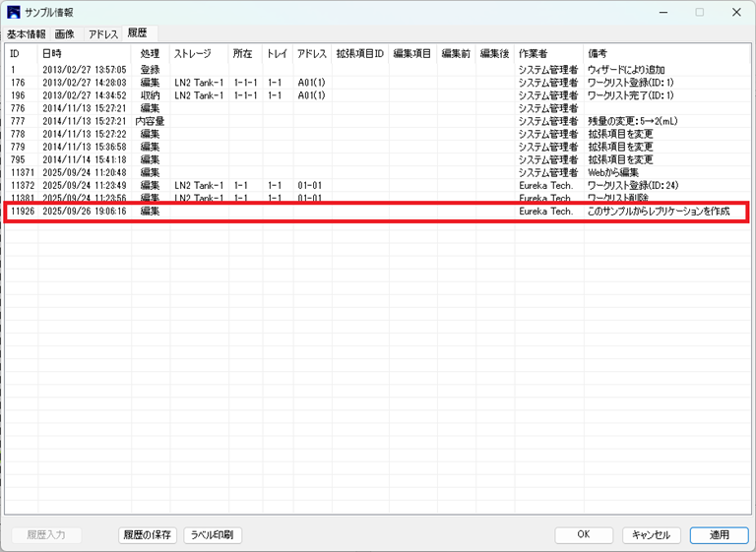This screenshot has height=552, width=756.
Task: Sort by the 日時 column header
Action: pyautogui.click(x=51, y=53)
